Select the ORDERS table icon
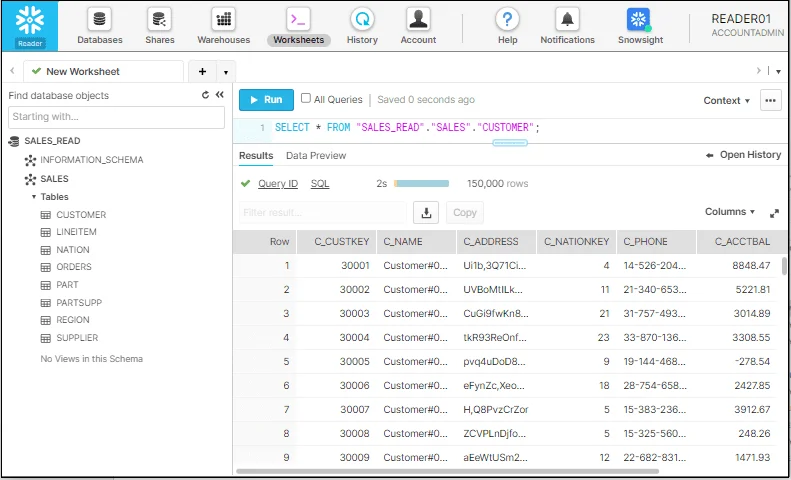The height and width of the screenshot is (480, 791). 45,267
